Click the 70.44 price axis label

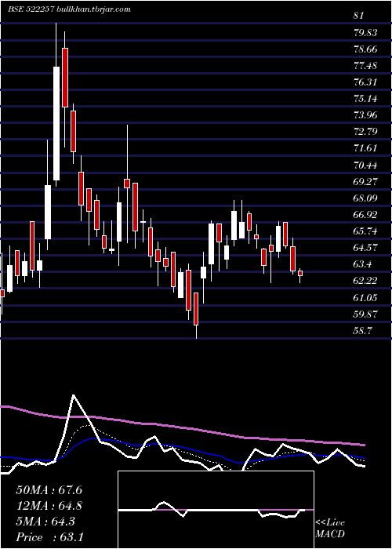coord(365,165)
